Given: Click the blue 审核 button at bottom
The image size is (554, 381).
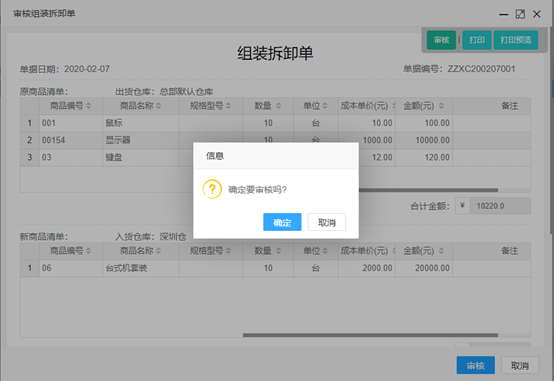Looking at the screenshot, I should pyautogui.click(x=476, y=365).
